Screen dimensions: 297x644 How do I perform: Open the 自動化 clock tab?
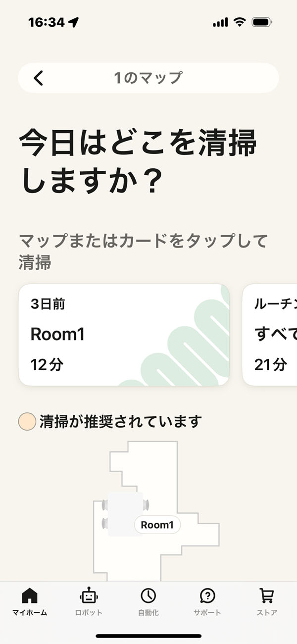pos(148,601)
